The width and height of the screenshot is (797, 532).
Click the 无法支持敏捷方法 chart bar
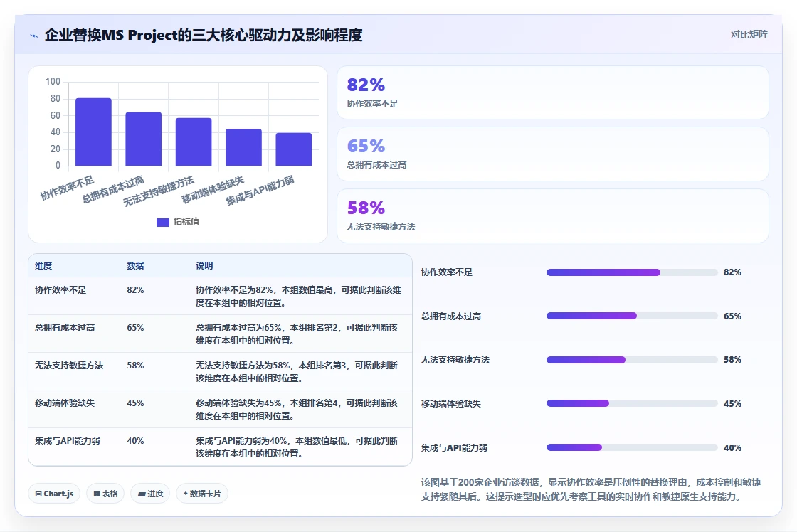click(194, 142)
